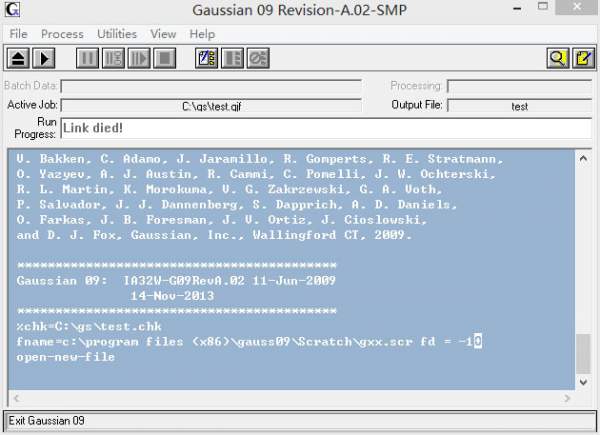Click the line '%chk=C:\gs\test.chk'
Viewport: 600px width, 435px height.
point(89,326)
